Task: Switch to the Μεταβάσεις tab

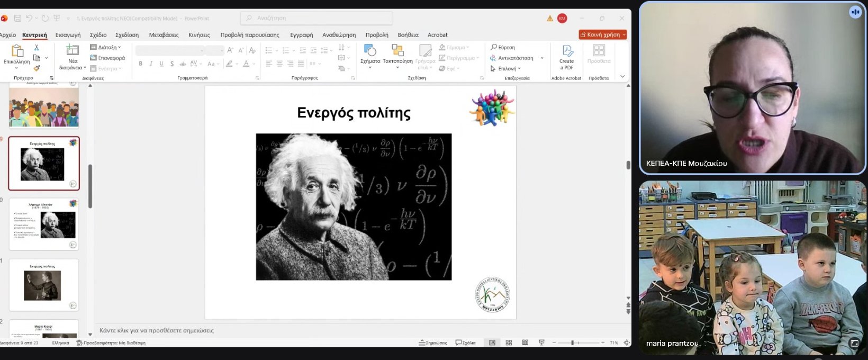Action: [164, 35]
